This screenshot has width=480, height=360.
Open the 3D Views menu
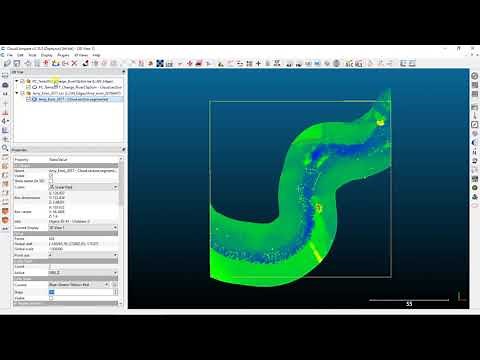click(x=81, y=55)
